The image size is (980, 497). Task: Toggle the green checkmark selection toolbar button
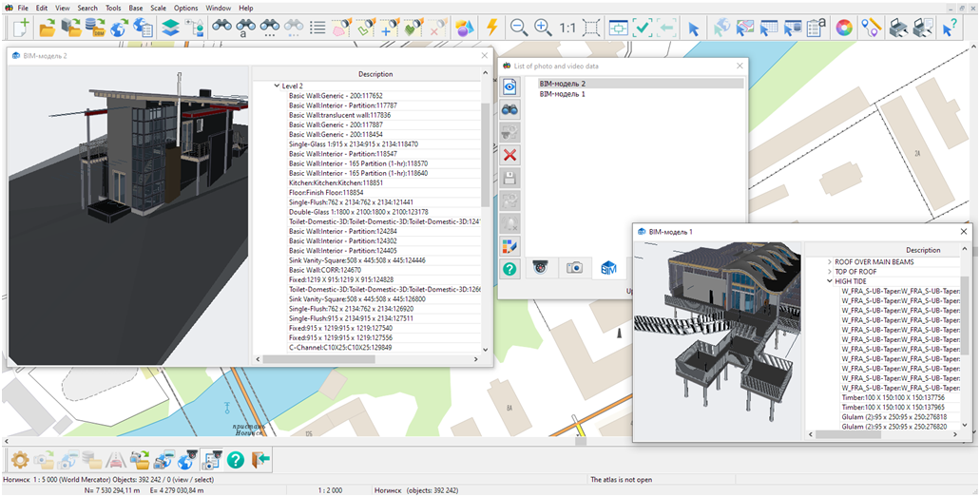644,29
